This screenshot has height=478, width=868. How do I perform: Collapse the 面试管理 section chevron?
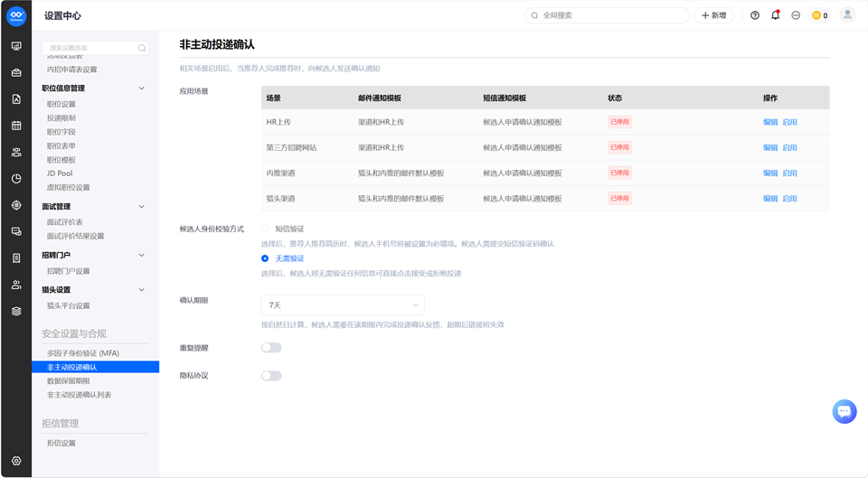tap(141, 206)
